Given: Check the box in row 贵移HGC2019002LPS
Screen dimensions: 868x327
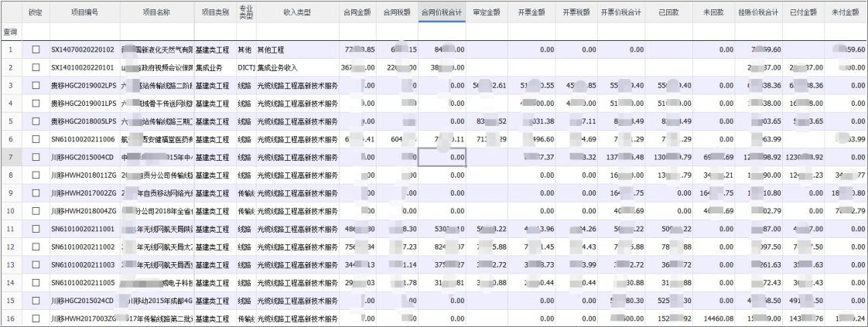Looking at the screenshot, I should [36, 86].
